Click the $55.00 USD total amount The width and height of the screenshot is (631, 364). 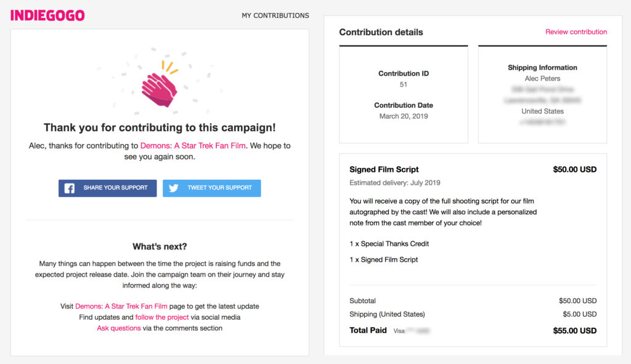(x=575, y=331)
